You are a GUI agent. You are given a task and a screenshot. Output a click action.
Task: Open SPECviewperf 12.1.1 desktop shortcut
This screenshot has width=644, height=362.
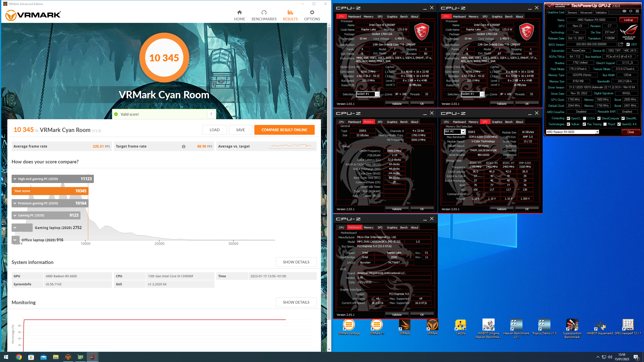tap(628, 327)
